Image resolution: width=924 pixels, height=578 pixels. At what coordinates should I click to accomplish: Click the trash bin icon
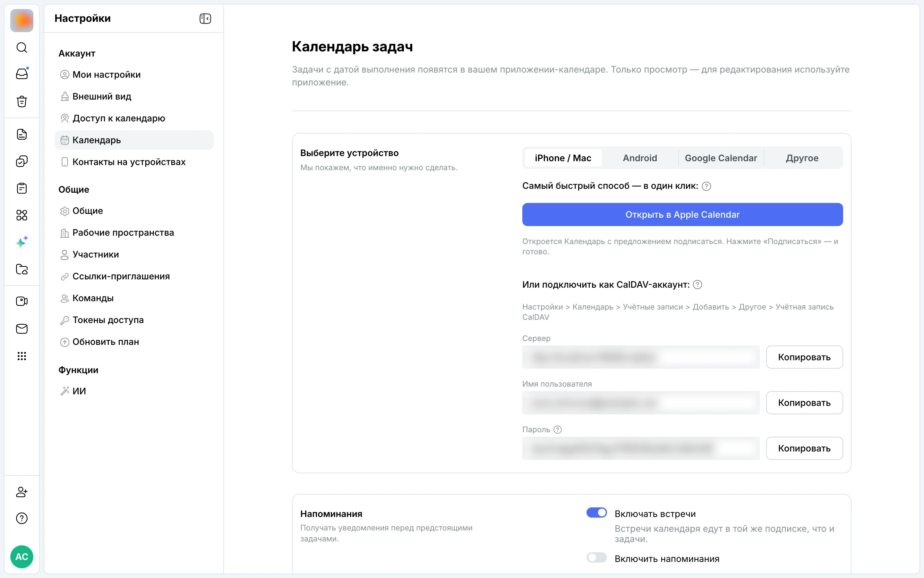(x=22, y=101)
